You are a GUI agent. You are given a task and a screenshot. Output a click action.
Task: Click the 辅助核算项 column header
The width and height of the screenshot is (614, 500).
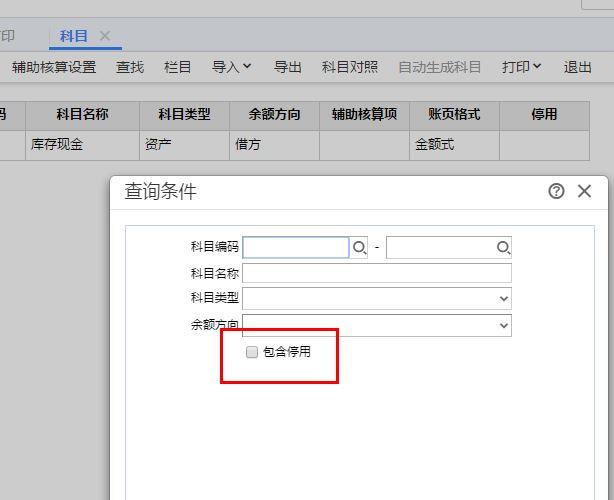[x=364, y=115]
